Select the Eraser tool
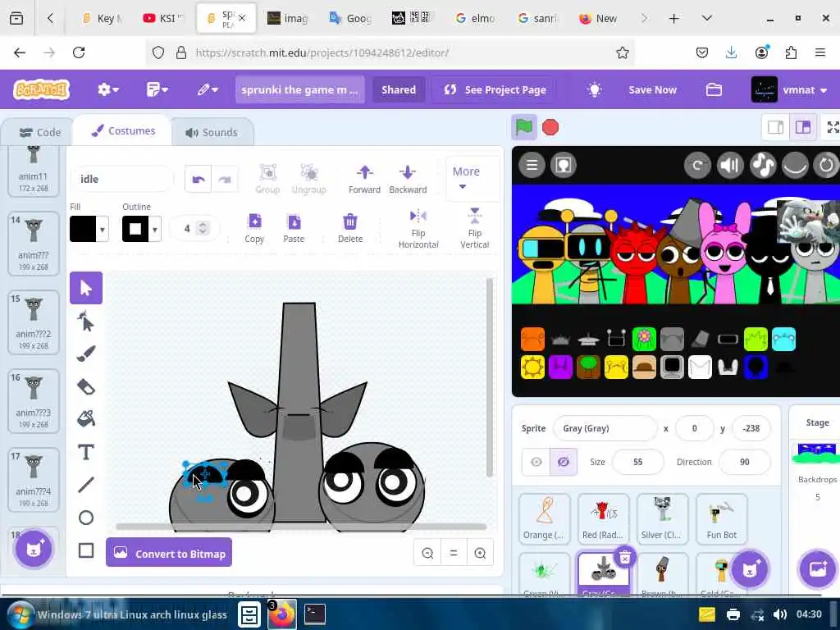Screen dimensions: 840x630 (x=85, y=386)
